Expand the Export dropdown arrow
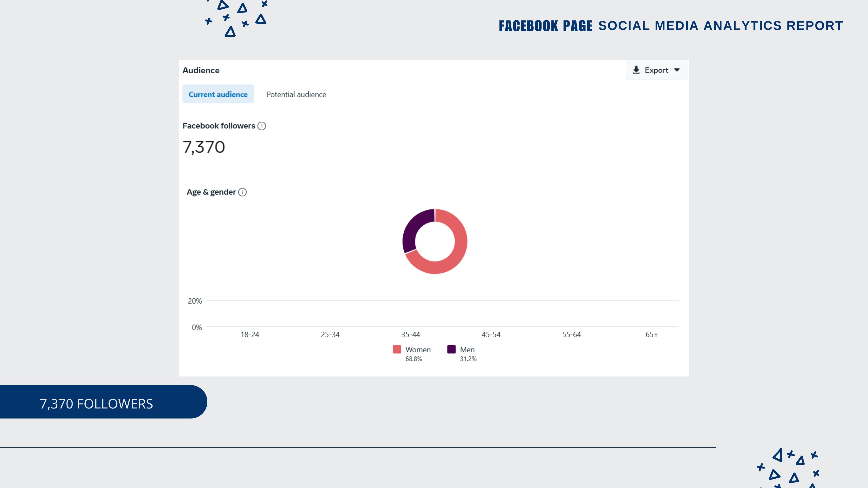This screenshot has height=488, width=868. (x=677, y=70)
